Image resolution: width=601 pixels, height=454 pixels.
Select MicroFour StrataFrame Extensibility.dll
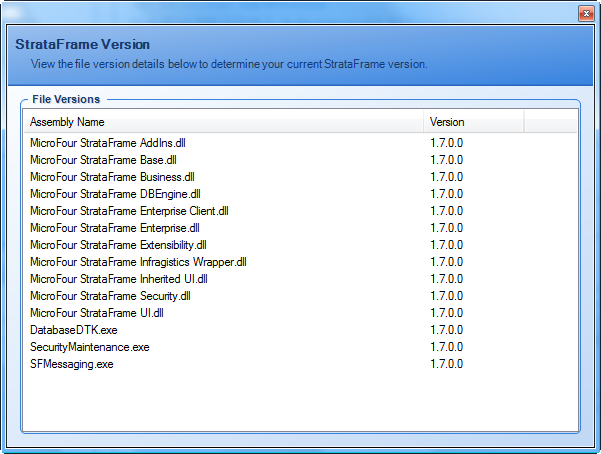(x=118, y=245)
